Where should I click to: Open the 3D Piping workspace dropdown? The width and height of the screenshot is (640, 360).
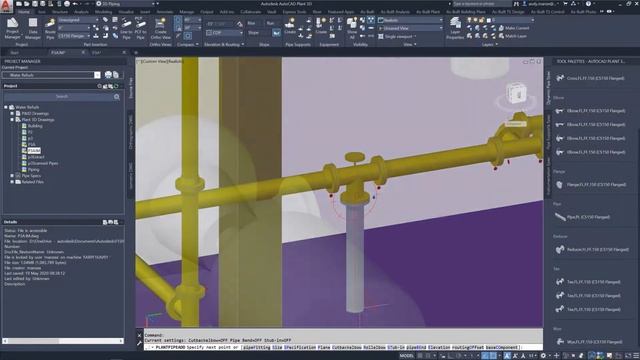click(127, 4)
